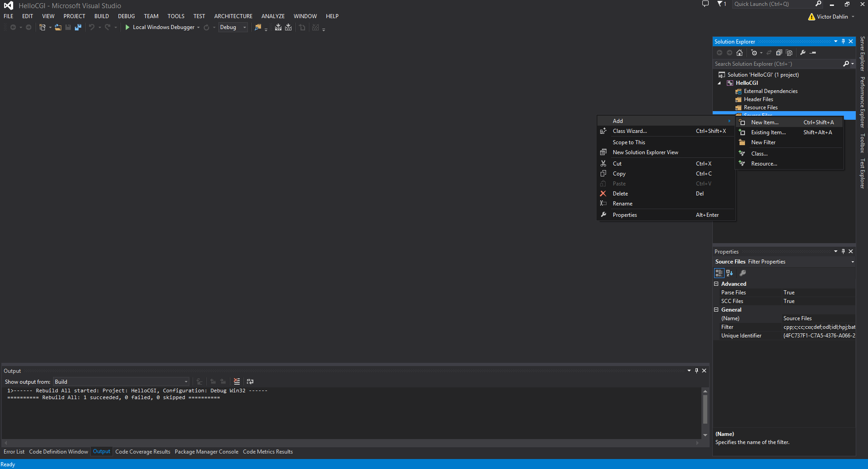The width and height of the screenshot is (868, 469).
Task: Open Solution Explorer window position dropdown arrow
Action: pyautogui.click(x=836, y=41)
